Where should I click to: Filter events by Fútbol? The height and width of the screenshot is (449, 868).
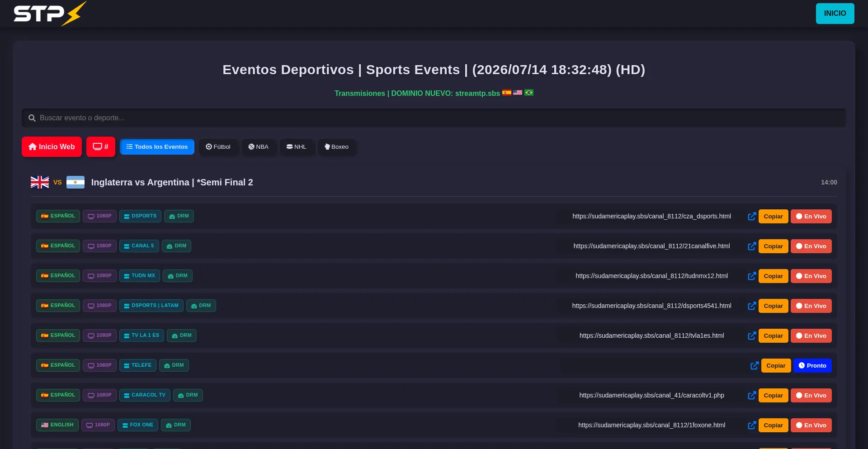click(x=218, y=147)
